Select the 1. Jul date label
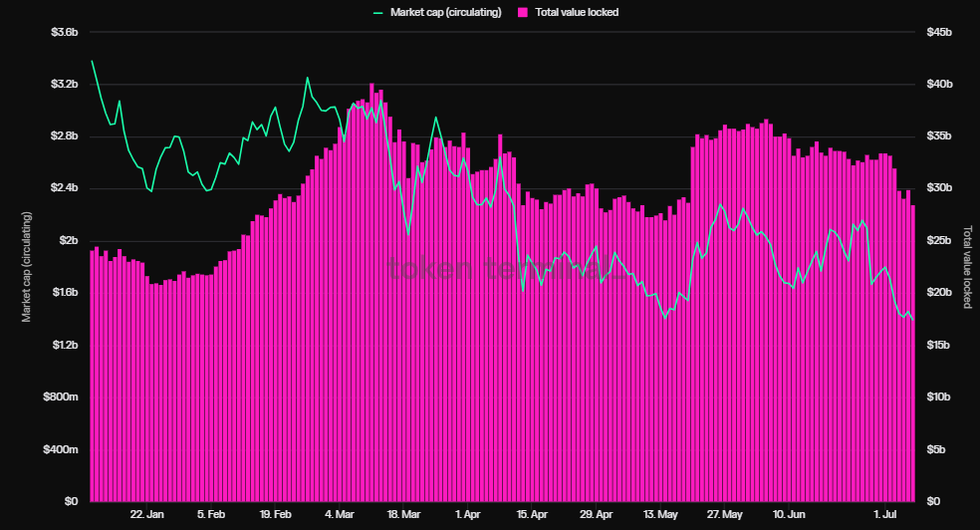 [x=885, y=514]
